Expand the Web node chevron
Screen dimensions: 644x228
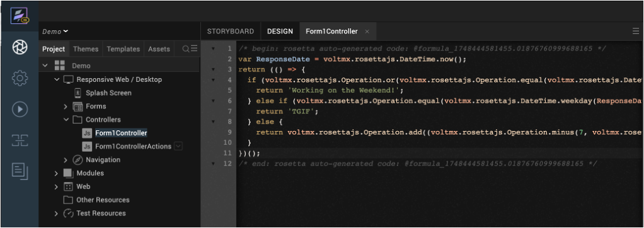pos(57,186)
